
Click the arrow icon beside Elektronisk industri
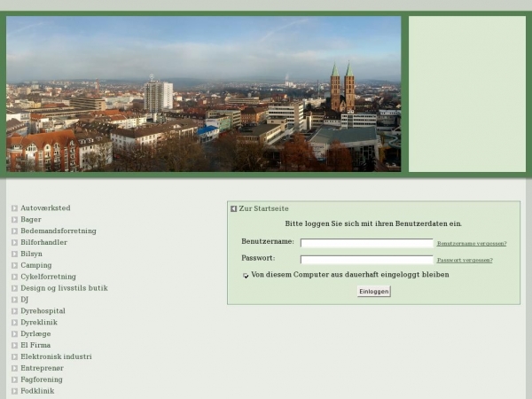click(14, 356)
